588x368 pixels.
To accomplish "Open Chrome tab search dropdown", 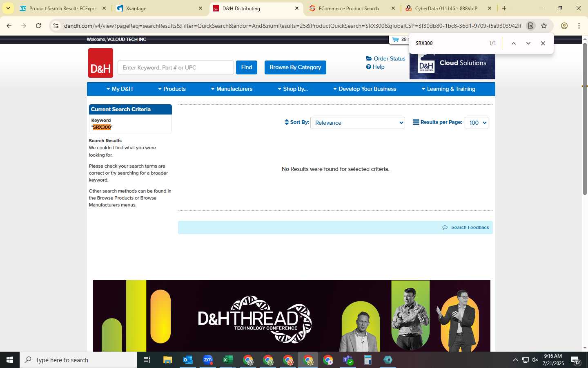I will tap(8, 8).
